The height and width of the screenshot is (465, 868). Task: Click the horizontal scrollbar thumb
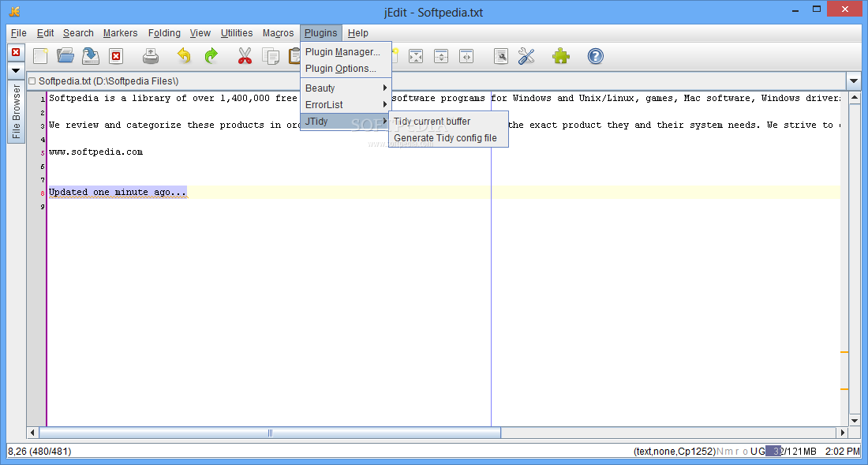[270, 433]
